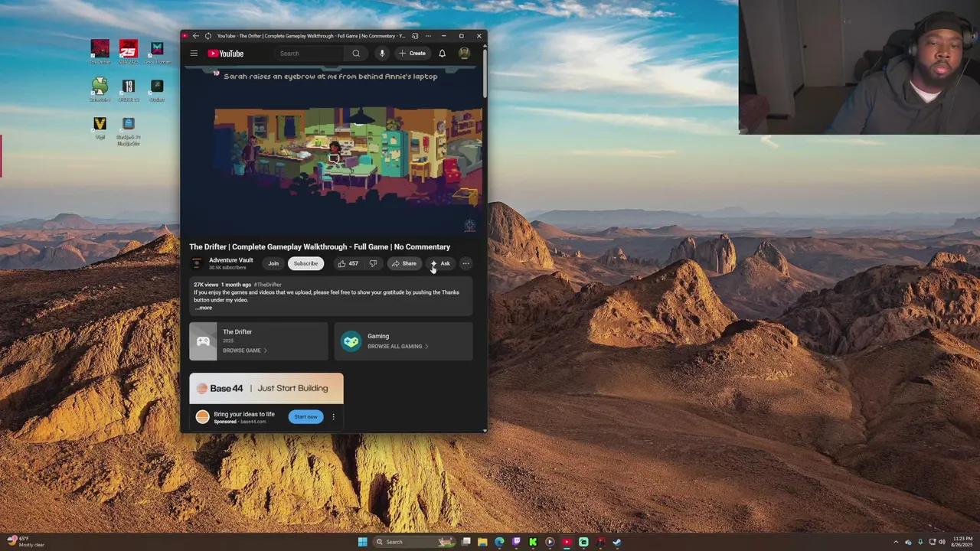Select the Schedule I desktop shortcut
Viewport: 980px width, 551px height.
point(100,90)
